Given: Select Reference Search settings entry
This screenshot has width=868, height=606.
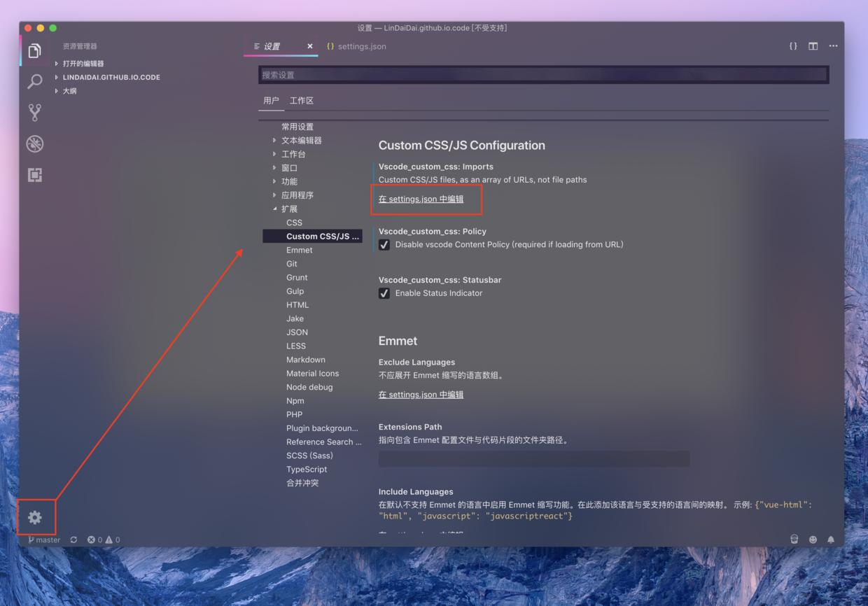Looking at the screenshot, I should coord(324,442).
